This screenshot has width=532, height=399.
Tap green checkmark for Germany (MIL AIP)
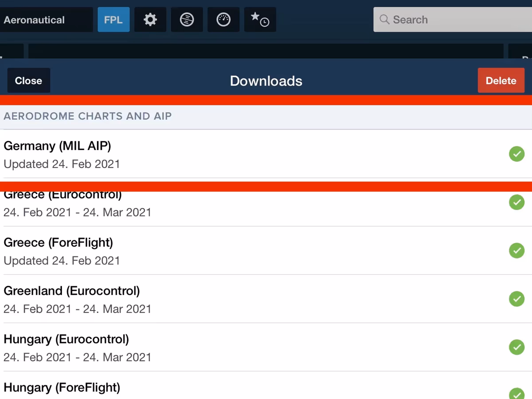(516, 154)
